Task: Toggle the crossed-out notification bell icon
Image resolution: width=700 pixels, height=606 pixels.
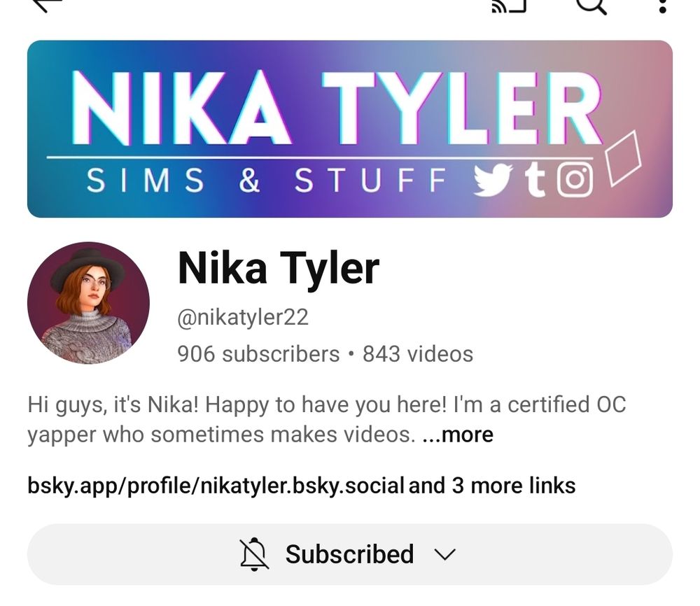Action: click(x=254, y=554)
